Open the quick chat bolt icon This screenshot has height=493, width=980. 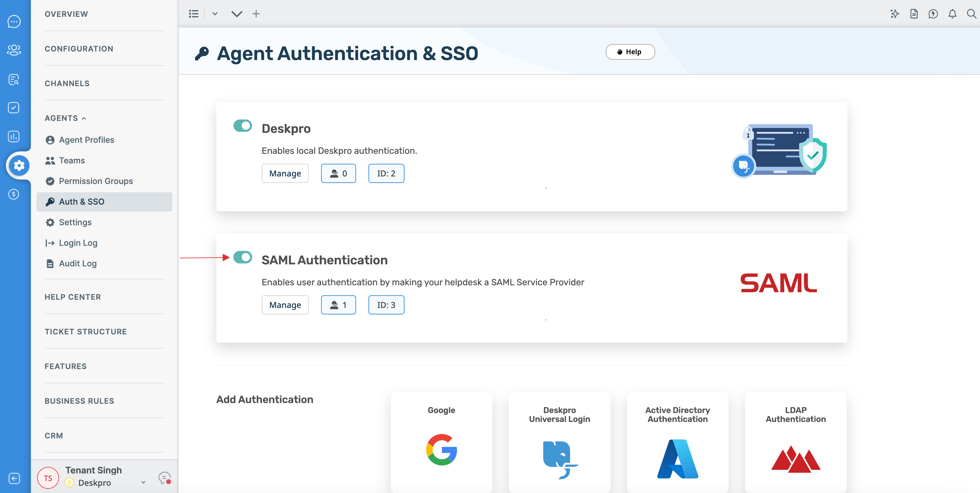933,14
